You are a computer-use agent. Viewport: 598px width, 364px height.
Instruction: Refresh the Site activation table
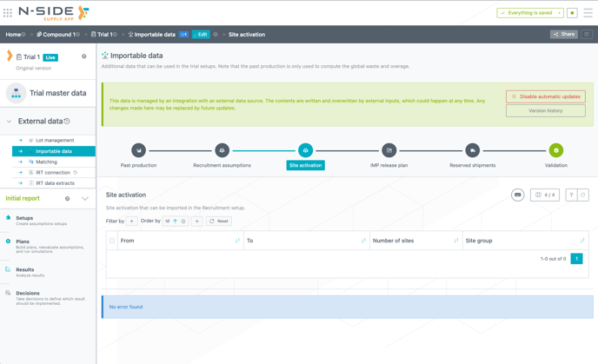pos(583,195)
